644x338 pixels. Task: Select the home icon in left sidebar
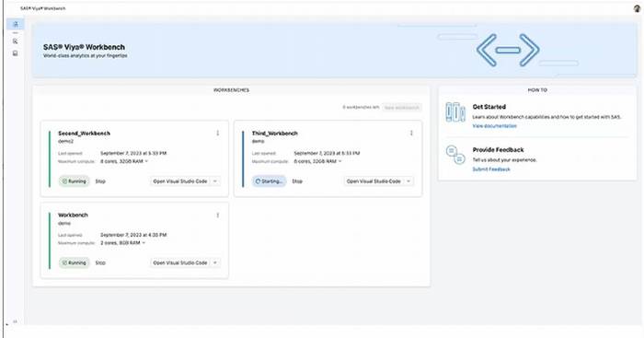click(16, 24)
